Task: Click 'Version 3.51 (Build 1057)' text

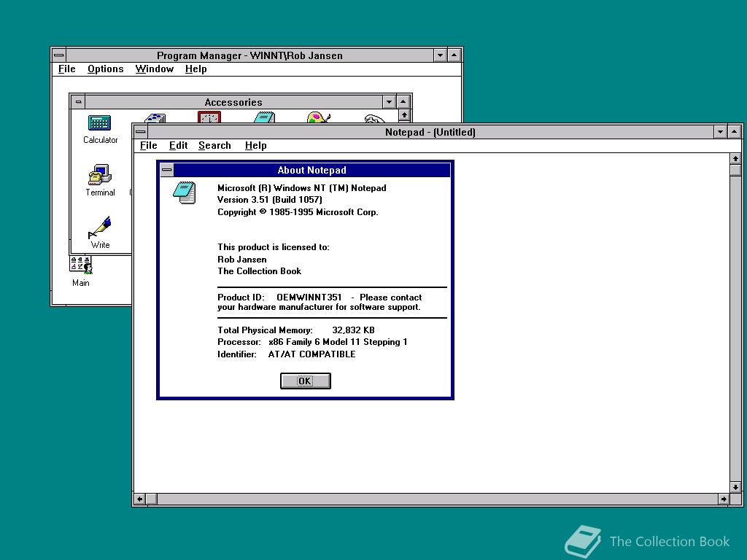Action: click(270, 200)
